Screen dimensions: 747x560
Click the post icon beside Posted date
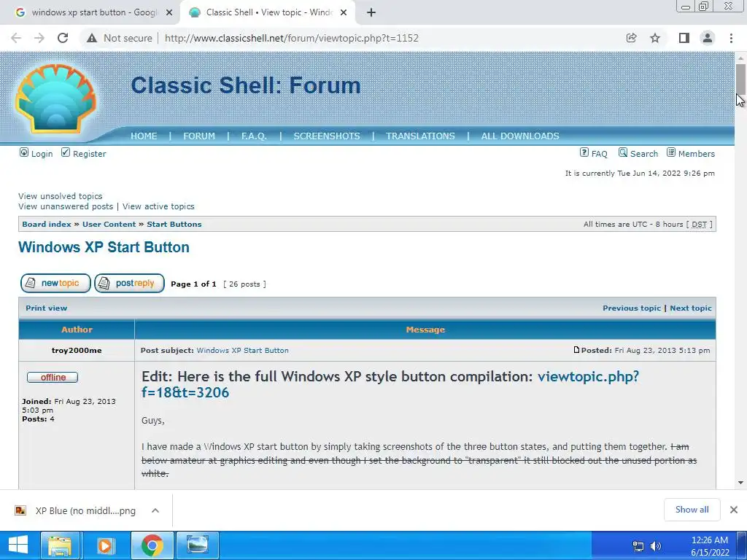pos(576,350)
